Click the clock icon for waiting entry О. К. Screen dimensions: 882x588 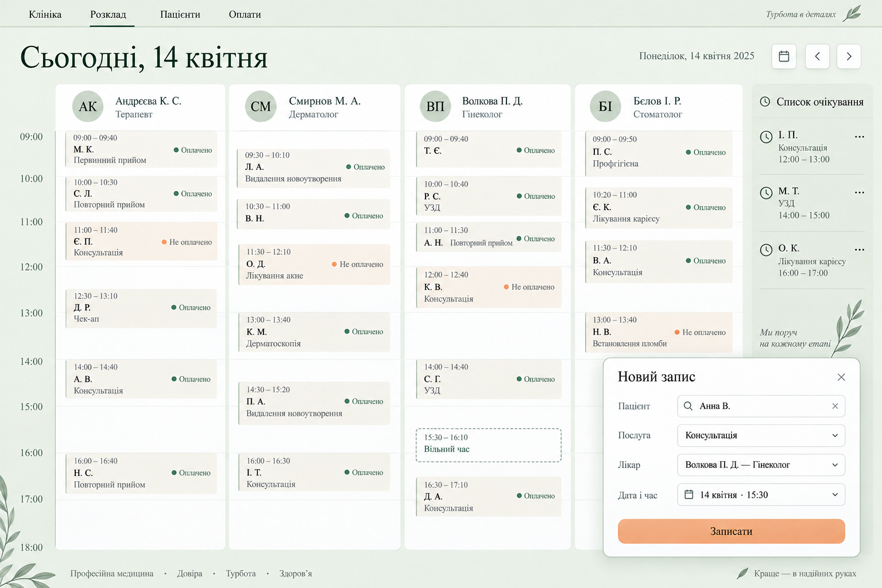[766, 250]
